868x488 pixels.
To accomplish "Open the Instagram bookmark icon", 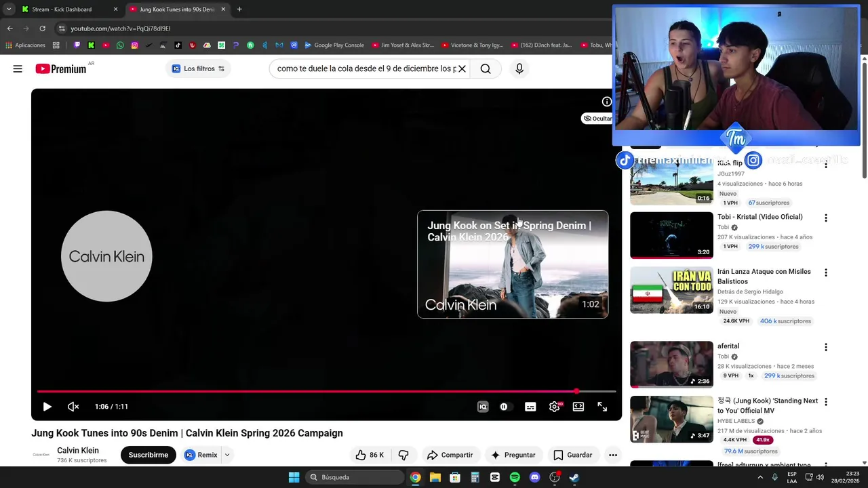I will coord(134,45).
